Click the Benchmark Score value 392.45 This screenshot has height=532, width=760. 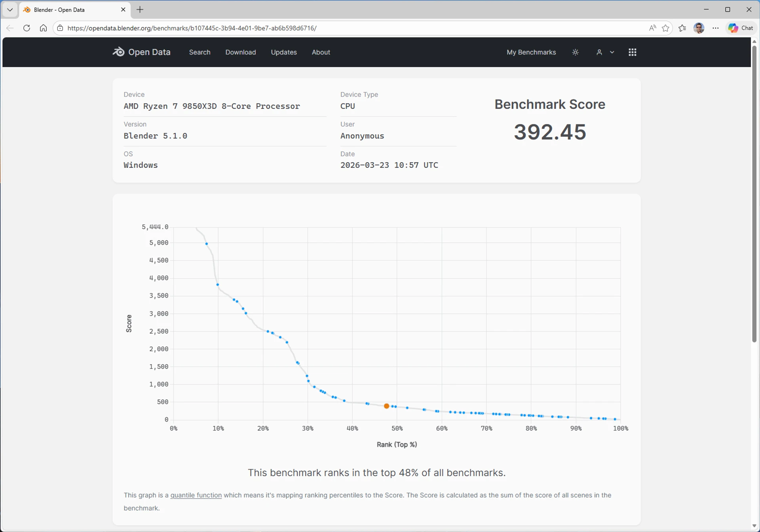(550, 132)
